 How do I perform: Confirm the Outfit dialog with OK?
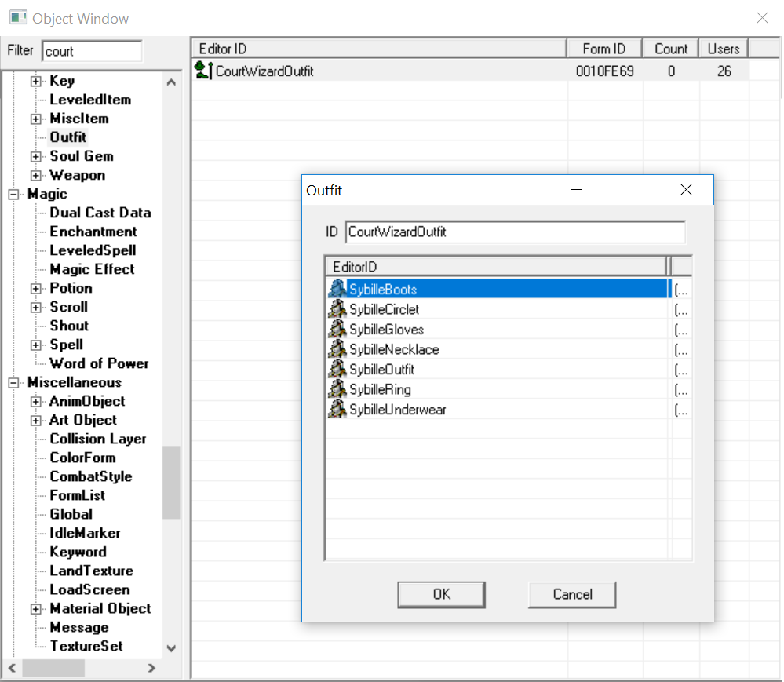pos(442,595)
